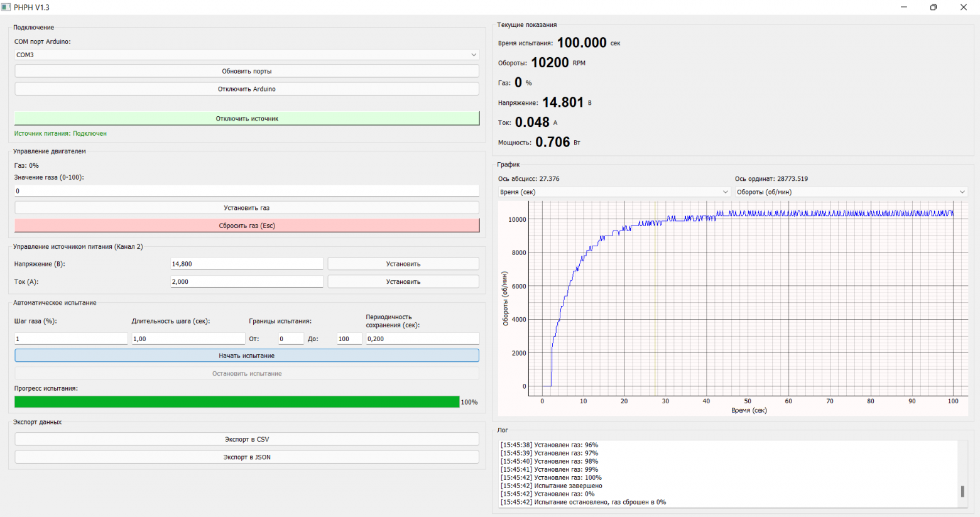Open the COM port Arduino dropdown
The image size is (980, 517).
(246, 55)
